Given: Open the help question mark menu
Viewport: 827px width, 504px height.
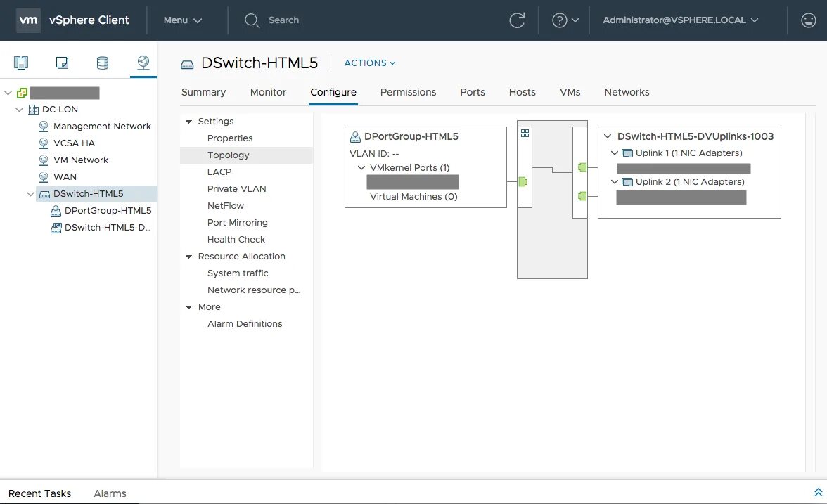Looking at the screenshot, I should (x=565, y=20).
